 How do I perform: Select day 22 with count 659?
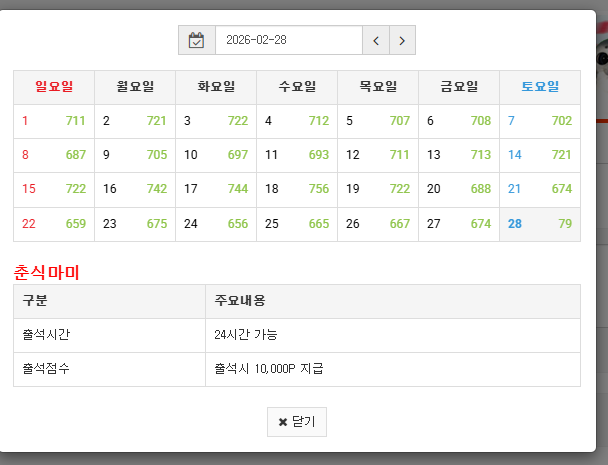54,224
